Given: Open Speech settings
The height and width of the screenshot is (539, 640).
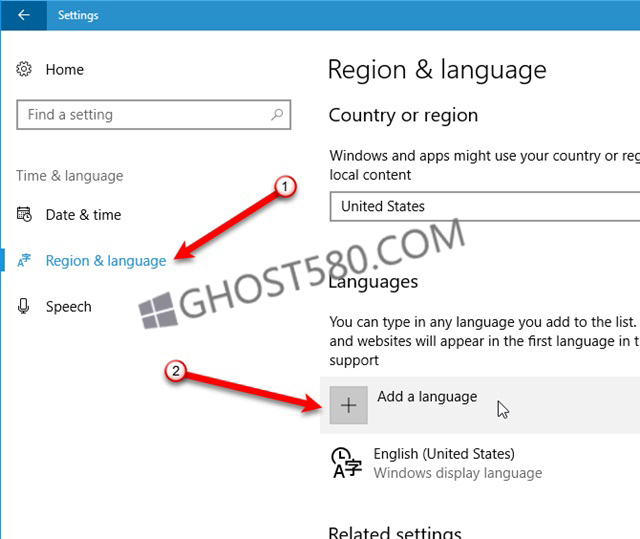Looking at the screenshot, I should [69, 306].
